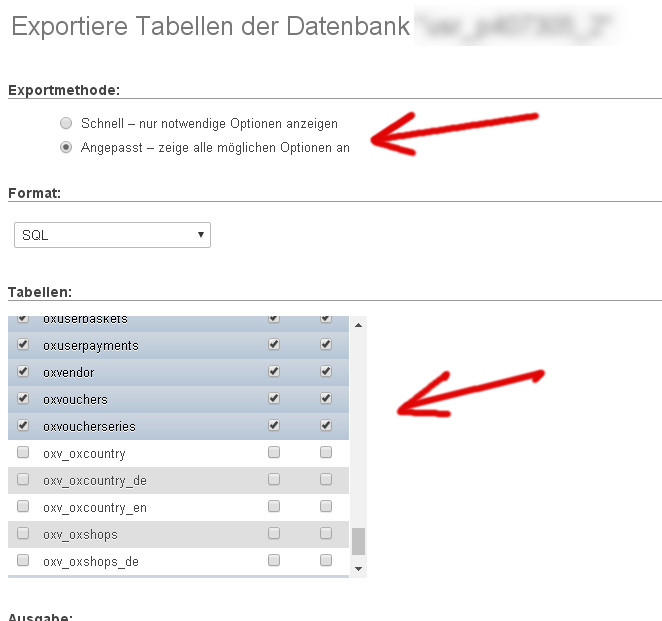Check the oxv_oxcountry_de table checkbox
The height and width of the screenshot is (621, 662).
point(23,479)
